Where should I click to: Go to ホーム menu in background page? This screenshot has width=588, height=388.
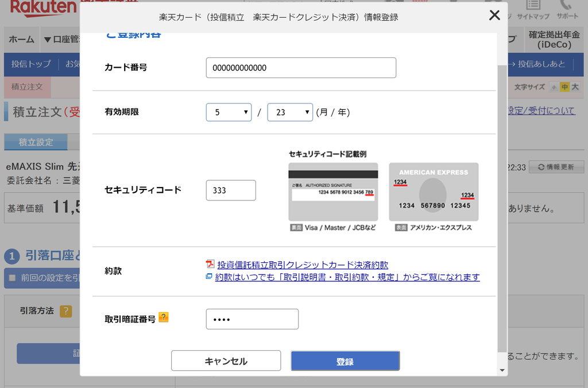click(21, 40)
